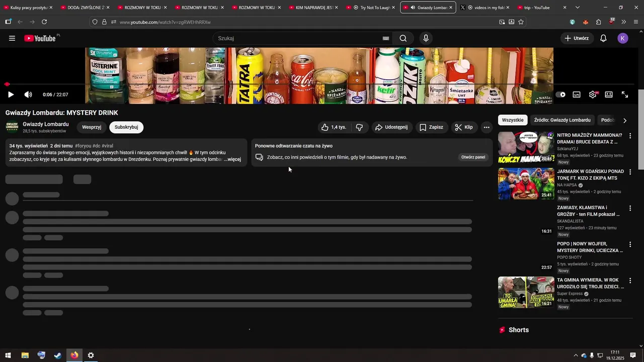Open Steam from the taskbar
644x362 pixels.
tap(58, 355)
